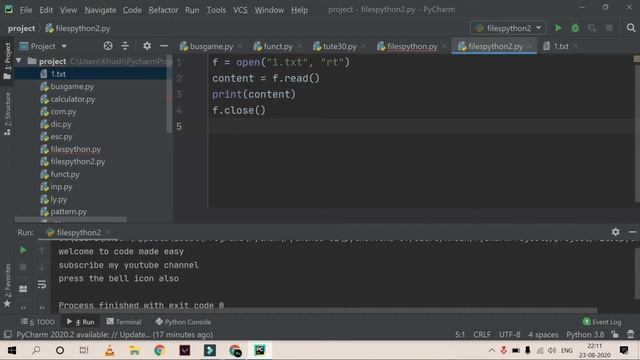Viewport: 640px width, 360px height.
Task: Click the down-arrow icon in Run panel
Action: [42, 267]
